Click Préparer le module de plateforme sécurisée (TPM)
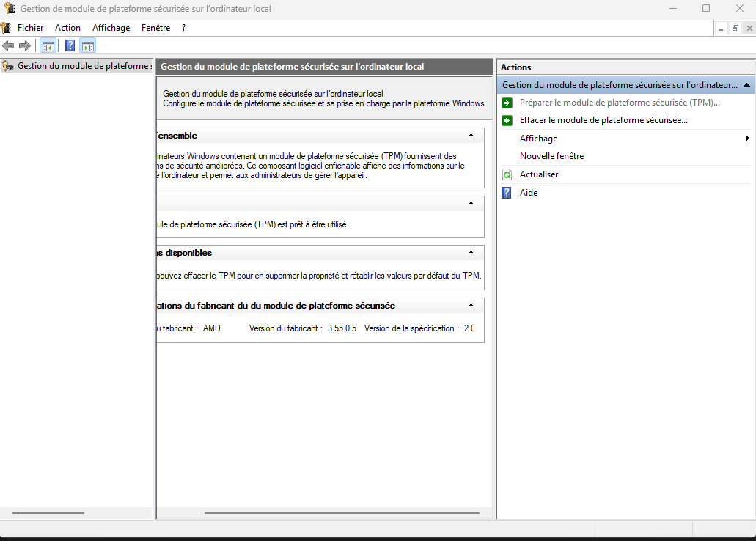The height and width of the screenshot is (541, 756). [x=620, y=103]
